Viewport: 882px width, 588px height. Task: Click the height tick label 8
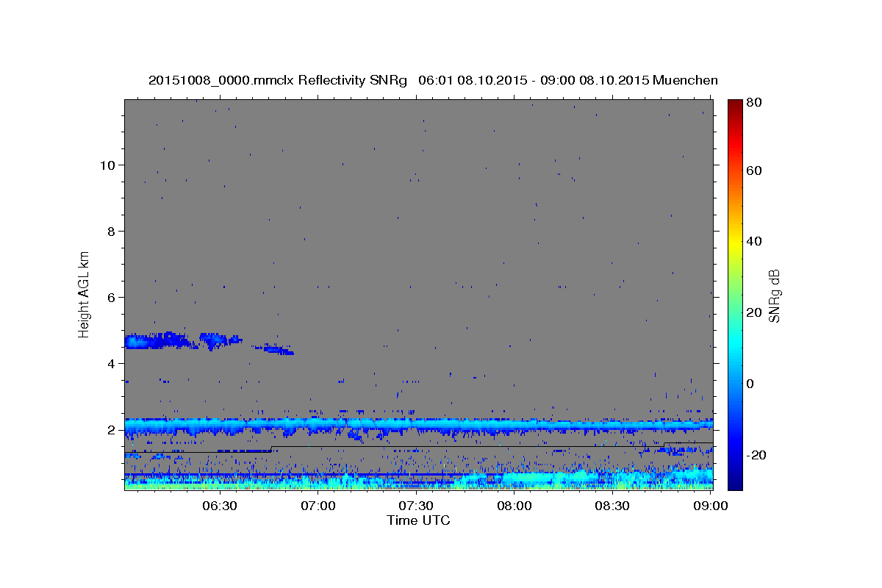coord(110,232)
